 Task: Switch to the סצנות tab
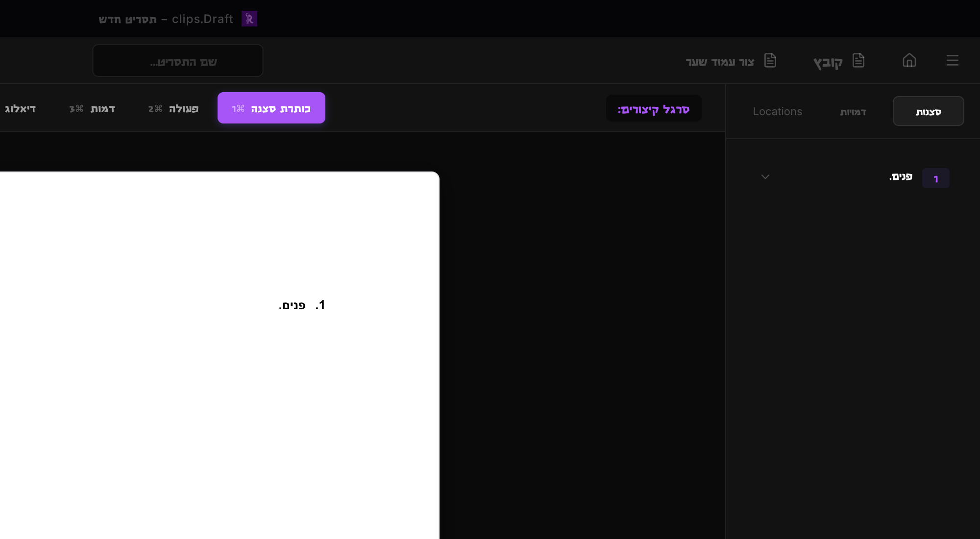tap(928, 111)
